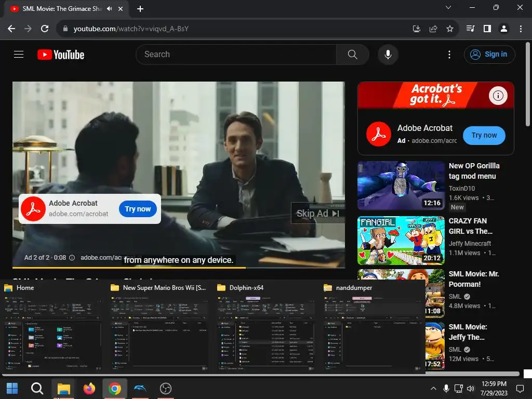This screenshot has height=399, width=532.
Task: Click Skip Ad button on video
Action: point(318,214)
